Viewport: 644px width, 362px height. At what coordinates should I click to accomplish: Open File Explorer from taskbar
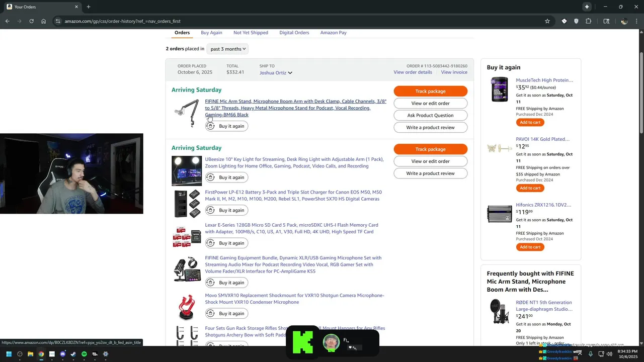tap(30, 354)
